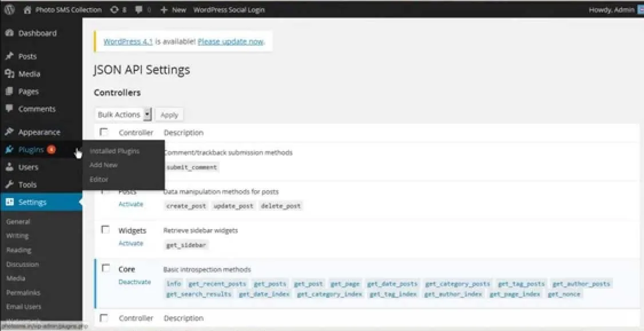Click the get_author_posts method tag
Viewport: 644px width, 331px height.
(x=581, y=283)
